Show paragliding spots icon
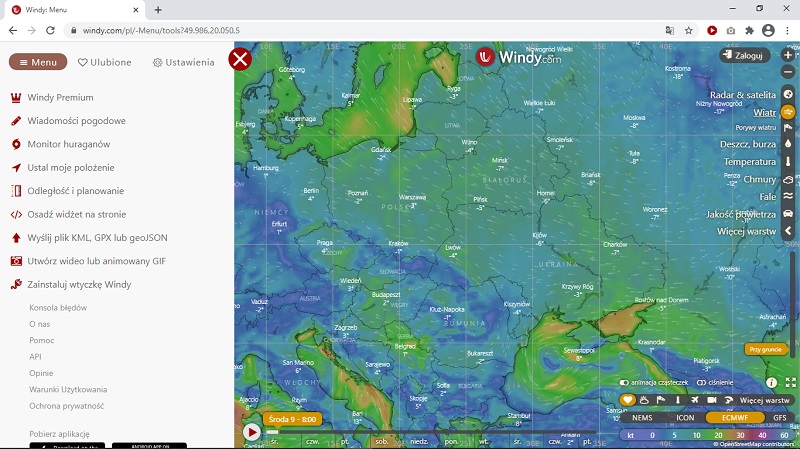 729,400
